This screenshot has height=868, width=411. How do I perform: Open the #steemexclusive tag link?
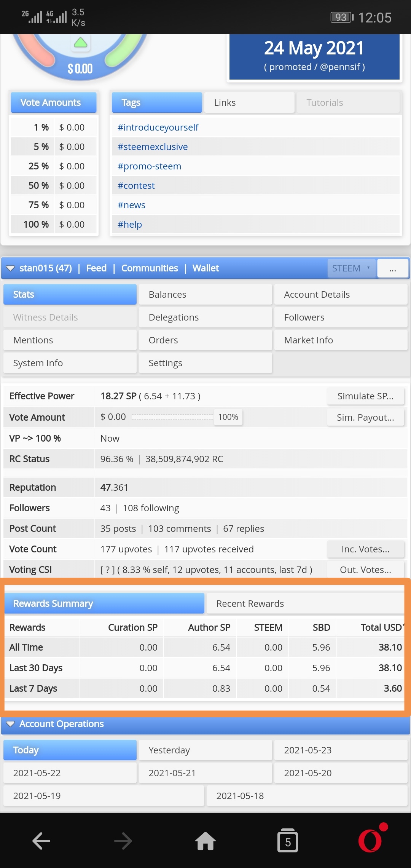coord(153,147)
